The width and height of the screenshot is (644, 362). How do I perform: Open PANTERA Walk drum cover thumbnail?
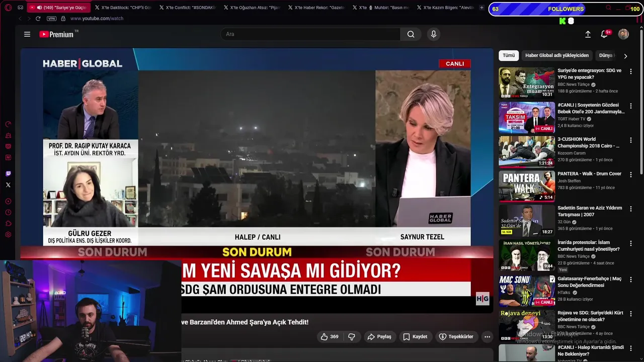click(526, 186)
